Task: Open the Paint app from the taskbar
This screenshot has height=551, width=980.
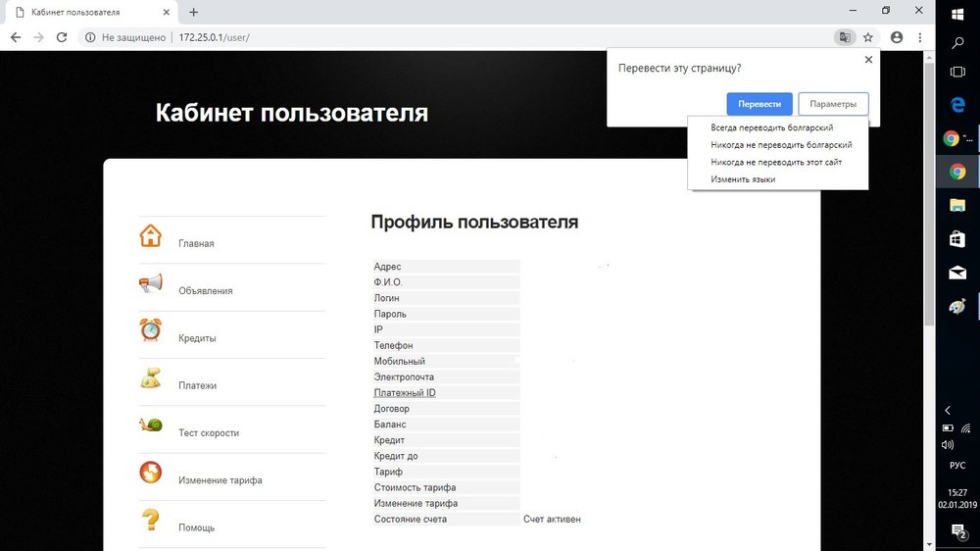Action: tap(957, 307)
